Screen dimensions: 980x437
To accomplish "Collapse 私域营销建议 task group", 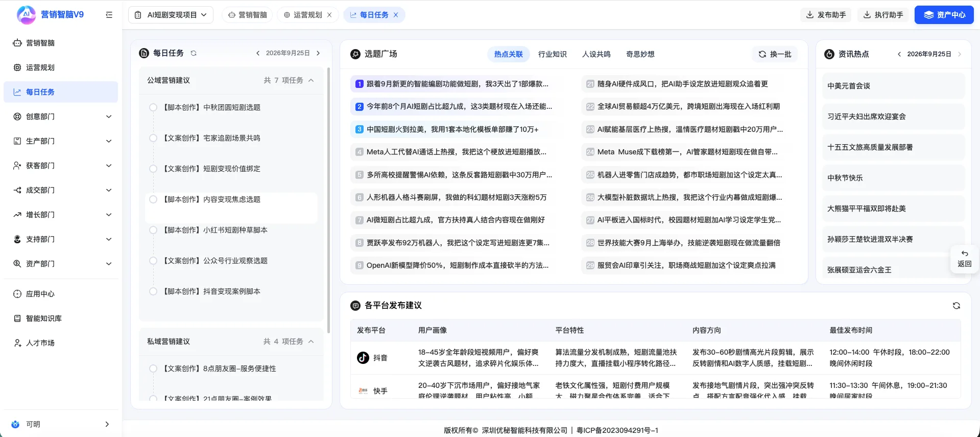I will pyautogui.click(x=311, y=341).
